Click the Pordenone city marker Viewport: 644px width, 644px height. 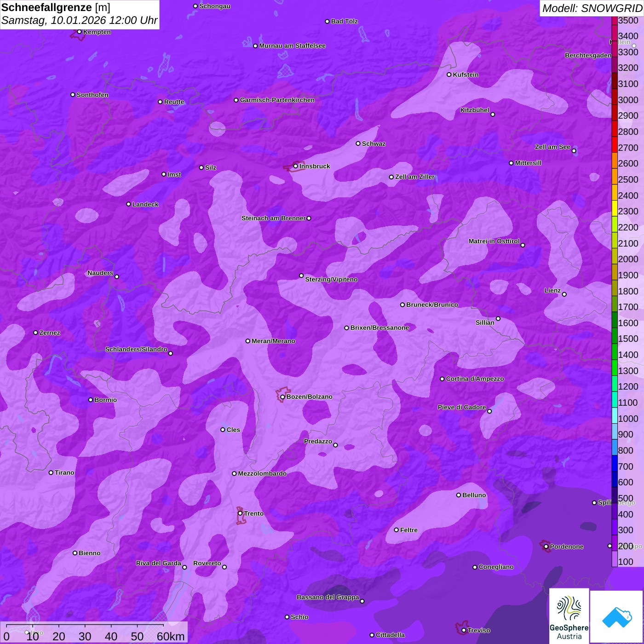546,546
